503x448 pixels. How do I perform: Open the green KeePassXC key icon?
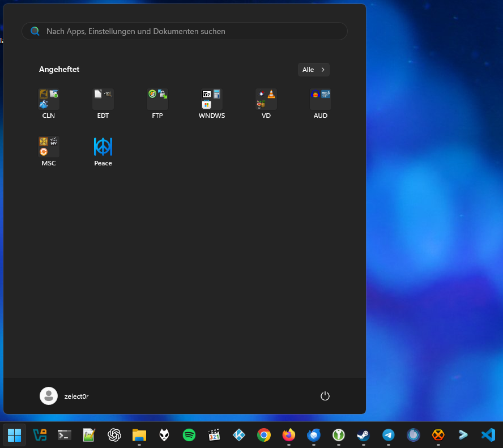click(x=338, y=435)
